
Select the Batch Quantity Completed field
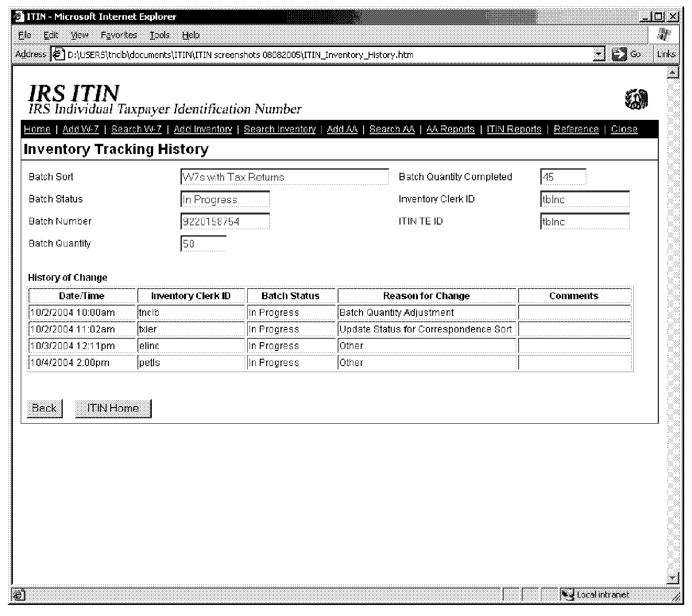(563, 177)
